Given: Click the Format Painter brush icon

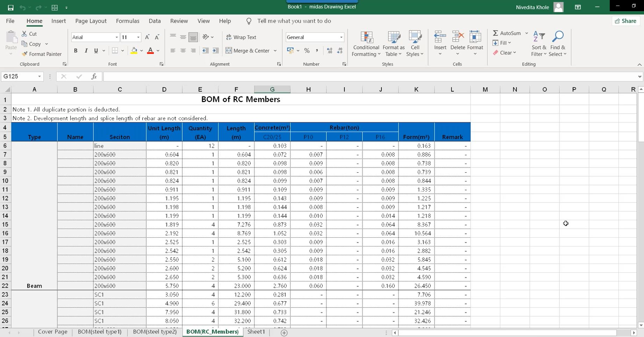Looking at the screenshot, I should pos(24,54).
